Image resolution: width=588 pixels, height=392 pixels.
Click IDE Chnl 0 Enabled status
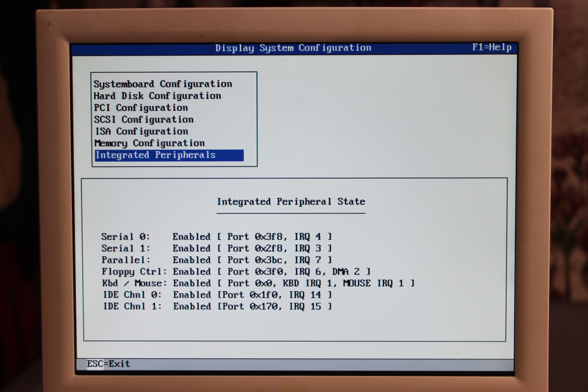tap(192, 295)
